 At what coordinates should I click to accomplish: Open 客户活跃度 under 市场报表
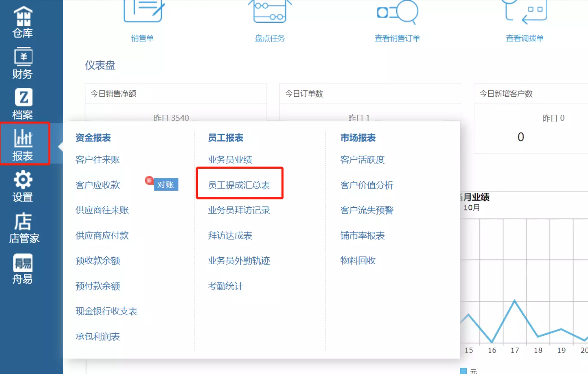coord(362,160)
